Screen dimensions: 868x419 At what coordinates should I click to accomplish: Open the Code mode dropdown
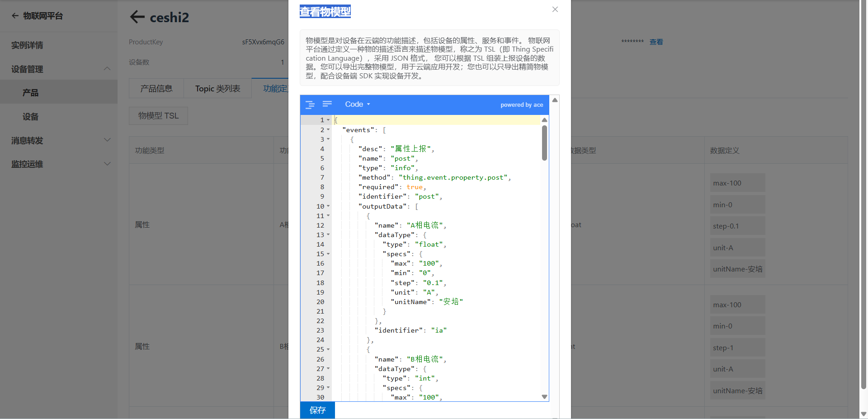point(357,105)
